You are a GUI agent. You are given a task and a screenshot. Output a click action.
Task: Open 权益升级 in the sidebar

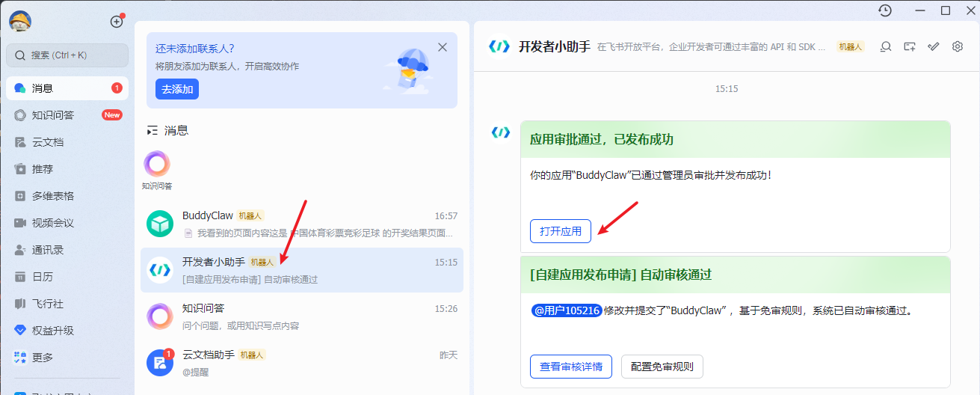tap(67, 331)
